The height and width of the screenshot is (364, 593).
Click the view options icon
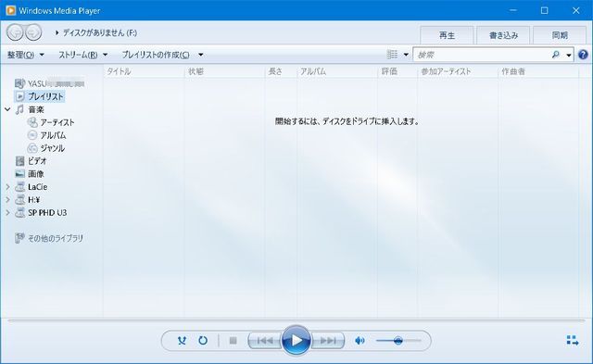[x=392, y=55]
